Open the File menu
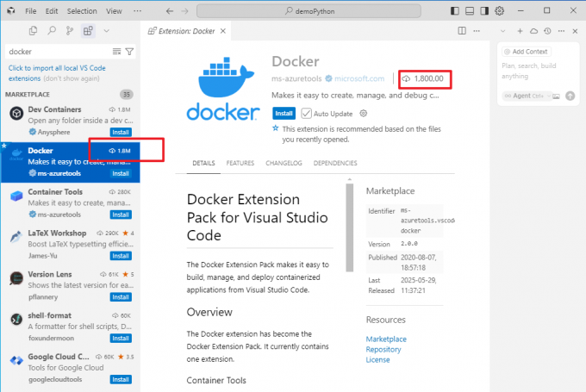 pos(31,11)
